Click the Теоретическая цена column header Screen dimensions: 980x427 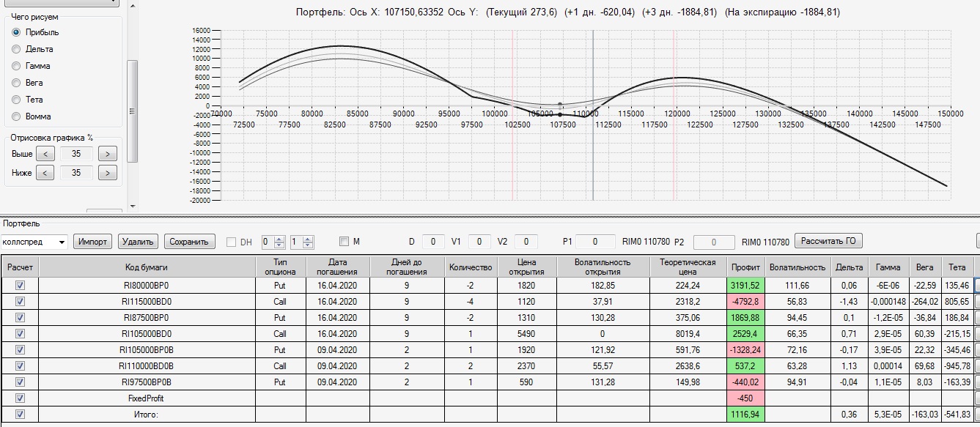688,267
